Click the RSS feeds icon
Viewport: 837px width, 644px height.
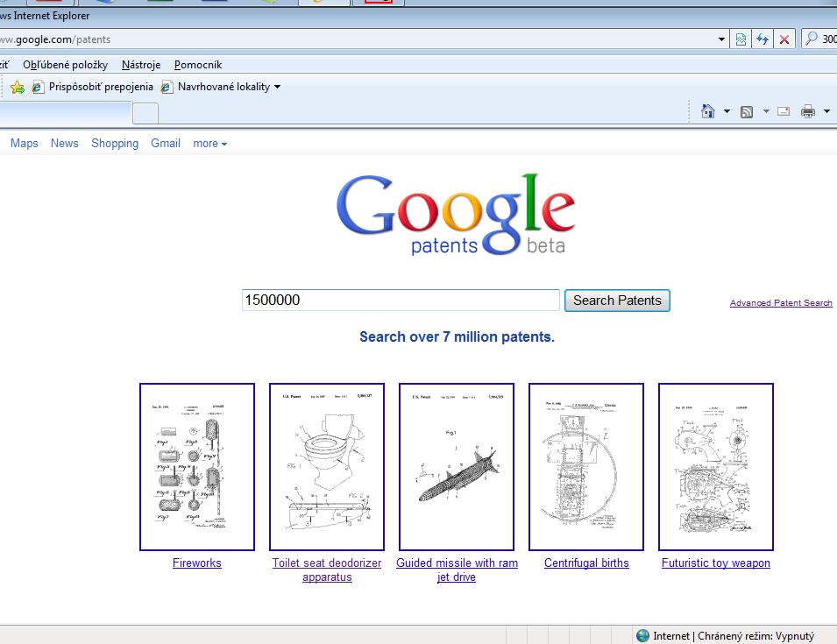tap(747, 111)
